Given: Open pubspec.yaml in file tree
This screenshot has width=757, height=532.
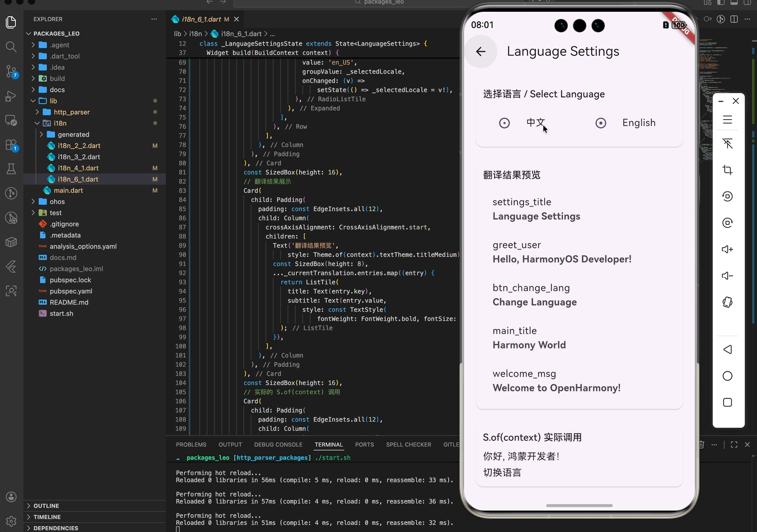Looking at the screenshot, I should 95,291.
